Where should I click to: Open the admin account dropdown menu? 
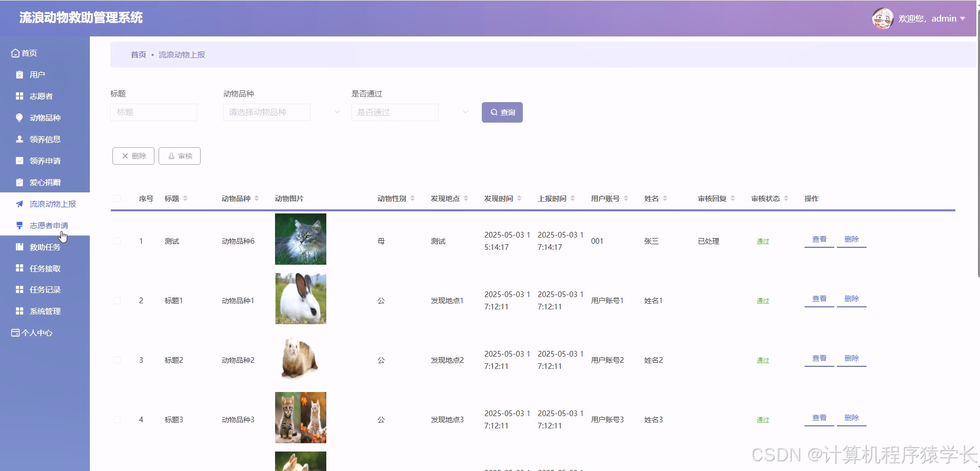(x=946, y=18)
